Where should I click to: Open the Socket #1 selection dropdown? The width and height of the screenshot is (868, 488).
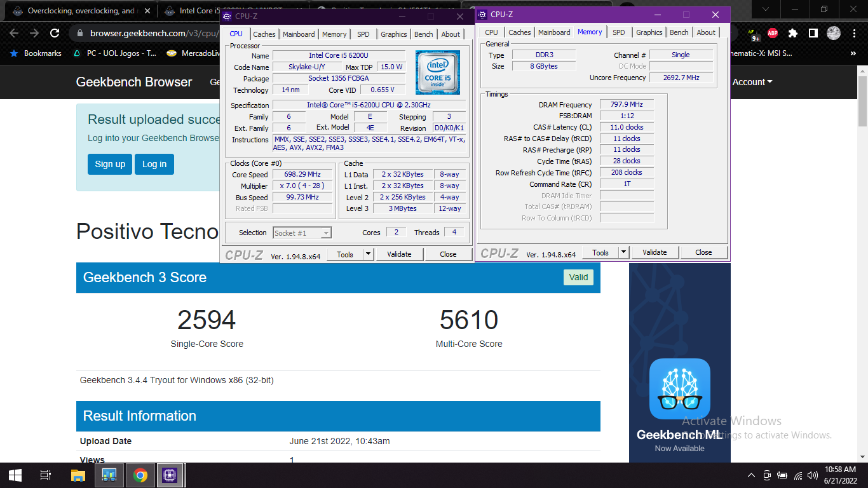(x=302, y=233)
